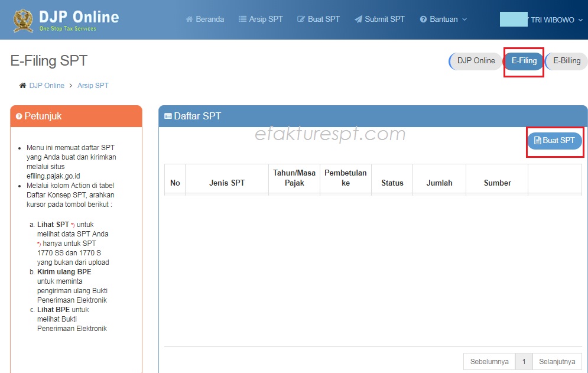Click the home icon in breadcrumb

click(x=23, y=86)
